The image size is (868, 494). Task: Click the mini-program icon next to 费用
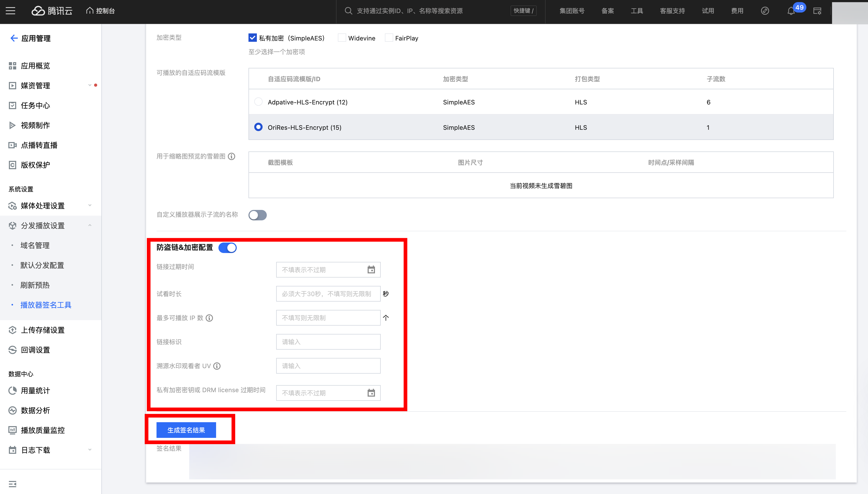[x=765, y=11]
